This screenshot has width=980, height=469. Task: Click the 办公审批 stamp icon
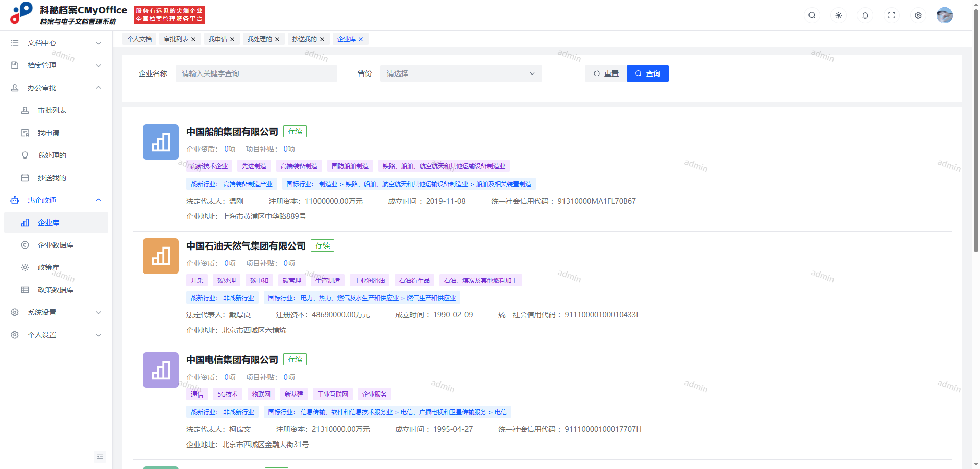15,88
